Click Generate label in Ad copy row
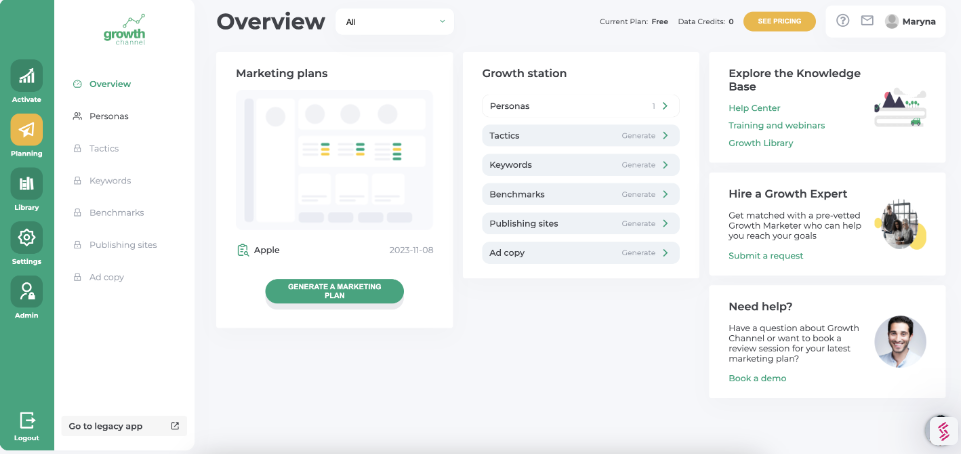961x454 pixels. click(639, 252)
